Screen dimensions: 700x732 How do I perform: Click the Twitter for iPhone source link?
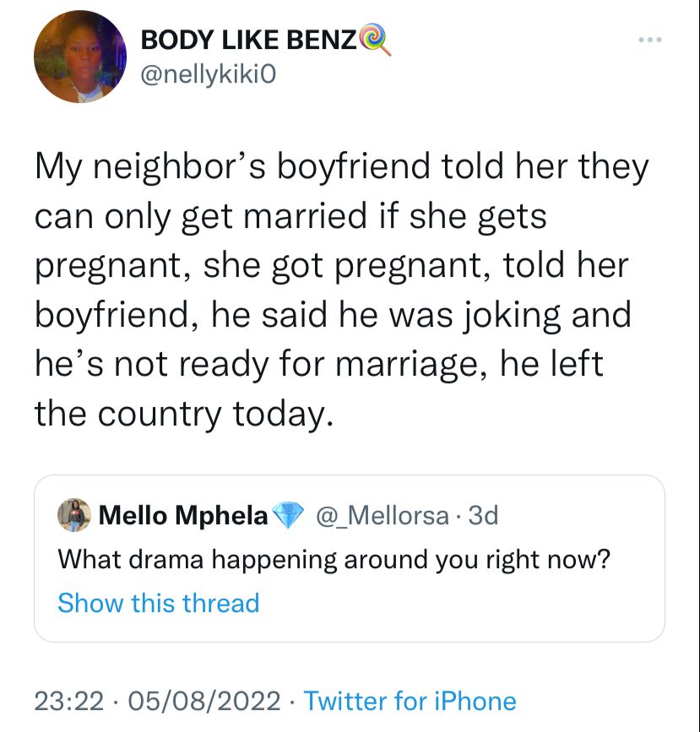[409, 701]
